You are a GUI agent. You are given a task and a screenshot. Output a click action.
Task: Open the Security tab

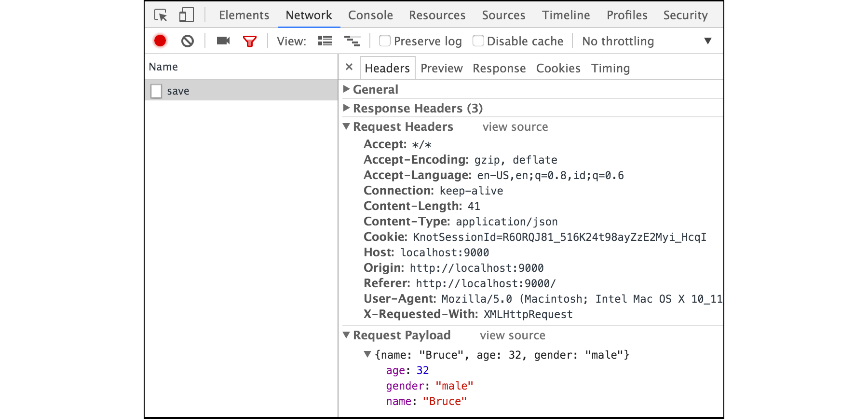(685, 15)
